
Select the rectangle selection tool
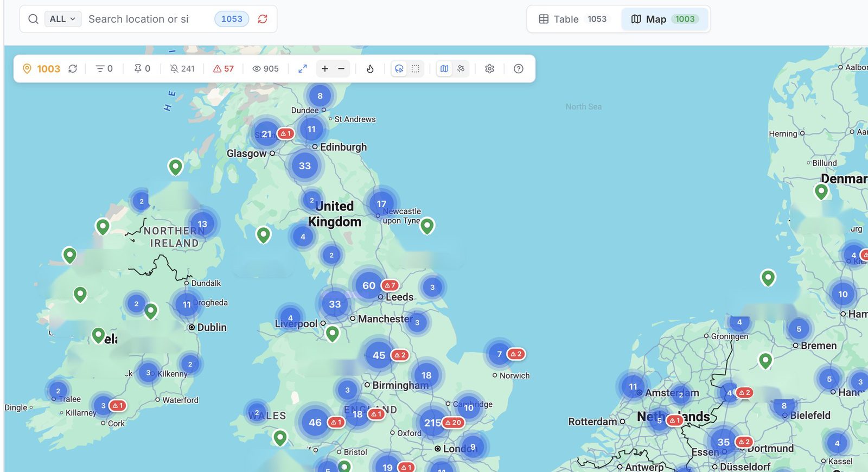tap(416, 69)
